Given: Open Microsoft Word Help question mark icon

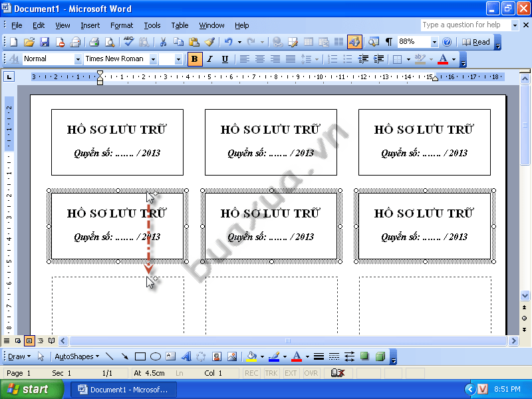Looking at the screenshot, I should pyautogui.click(x=447, y=42).
